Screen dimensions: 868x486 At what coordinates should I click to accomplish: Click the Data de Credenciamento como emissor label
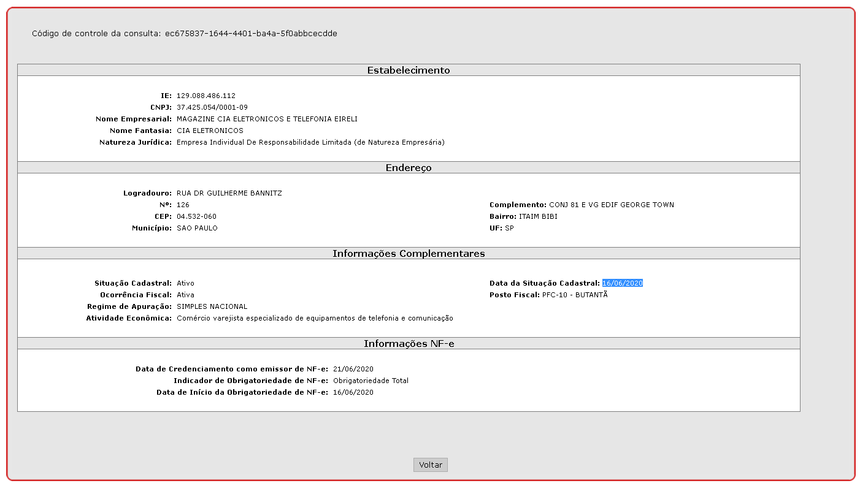click(232, 369)
